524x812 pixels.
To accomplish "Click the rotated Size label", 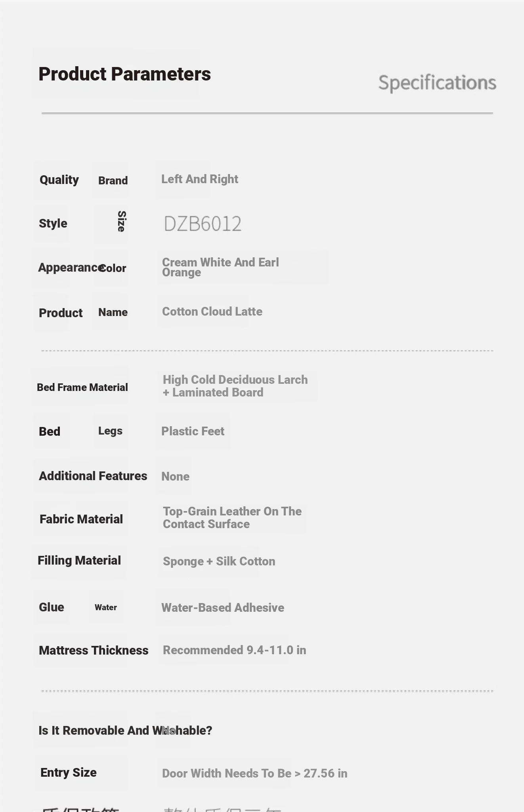I will (x=122, y=221).
